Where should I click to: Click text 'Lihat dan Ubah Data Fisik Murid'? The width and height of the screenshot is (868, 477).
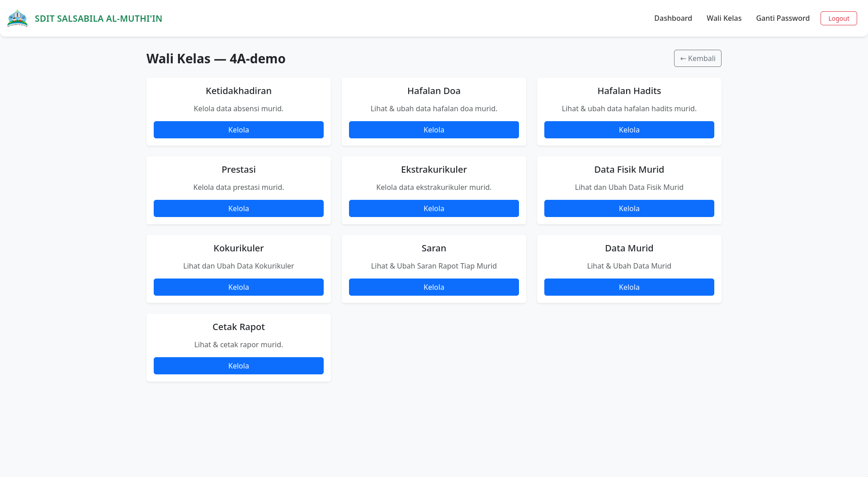(x=629, y=187)
